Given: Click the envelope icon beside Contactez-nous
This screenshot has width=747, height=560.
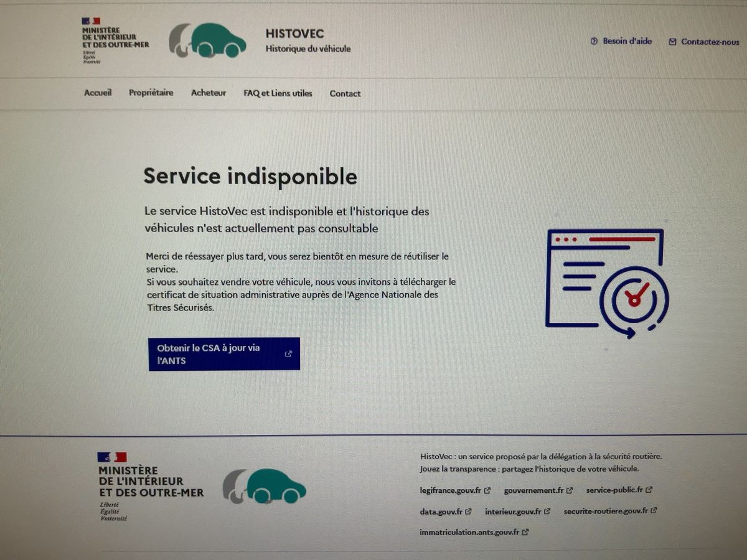Looking at the screenshot, I should [672, 42].
